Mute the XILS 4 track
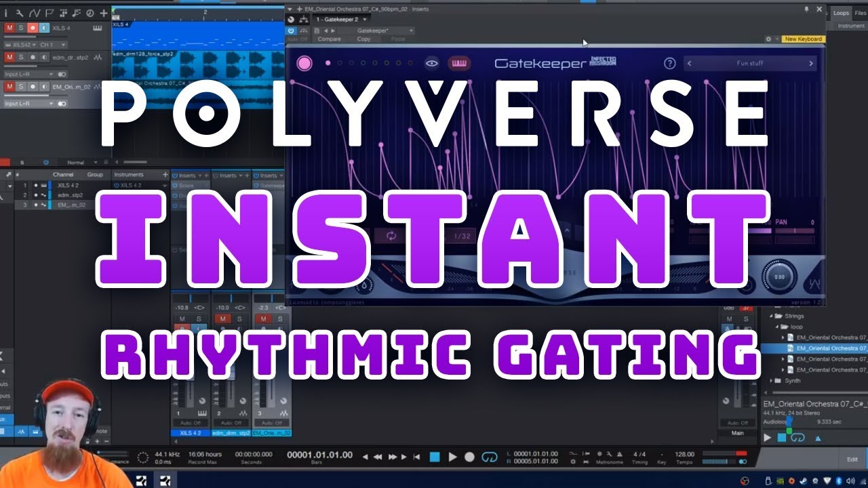 click(9, 28)
